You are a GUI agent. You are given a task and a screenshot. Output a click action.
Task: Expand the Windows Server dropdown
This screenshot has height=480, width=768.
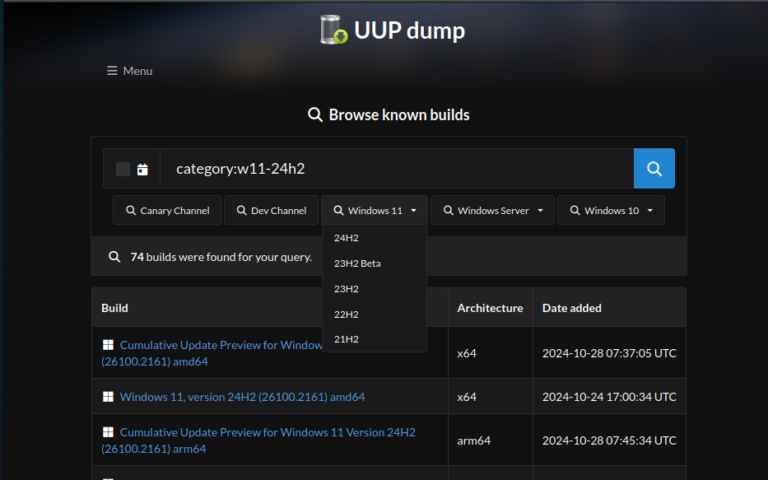[x=493, y=211]
